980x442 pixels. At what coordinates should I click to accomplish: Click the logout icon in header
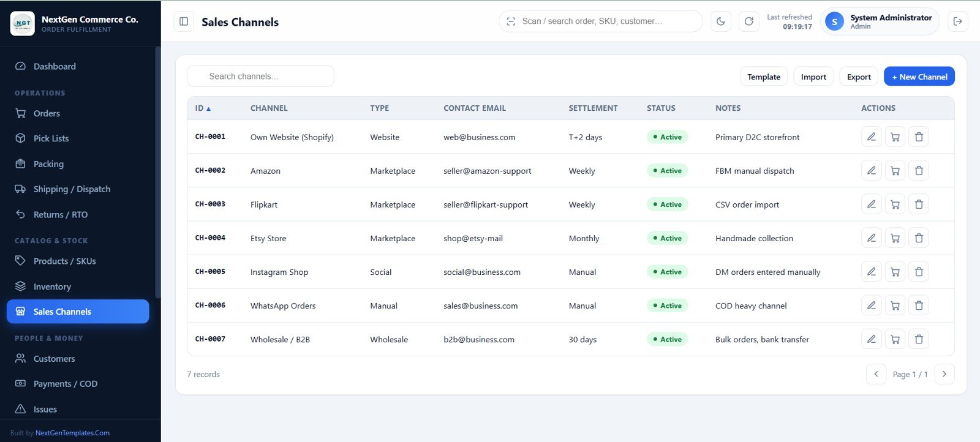tap(958, 21)
